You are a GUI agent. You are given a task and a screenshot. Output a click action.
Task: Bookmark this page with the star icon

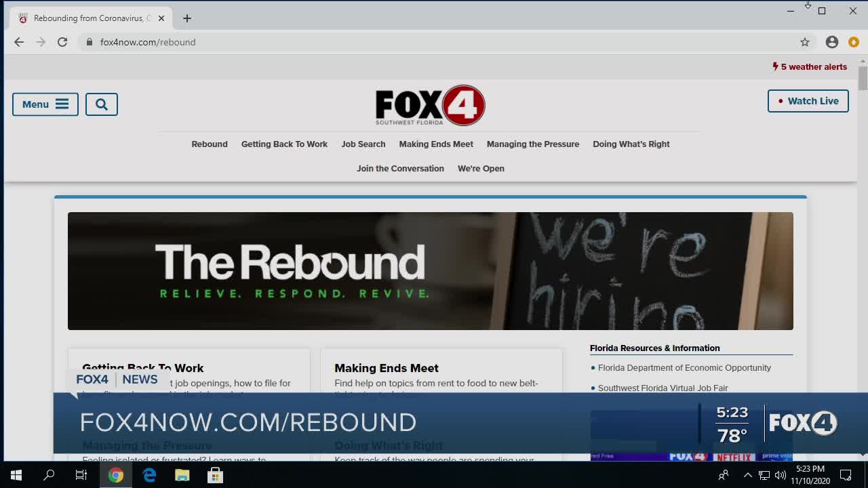805,42
